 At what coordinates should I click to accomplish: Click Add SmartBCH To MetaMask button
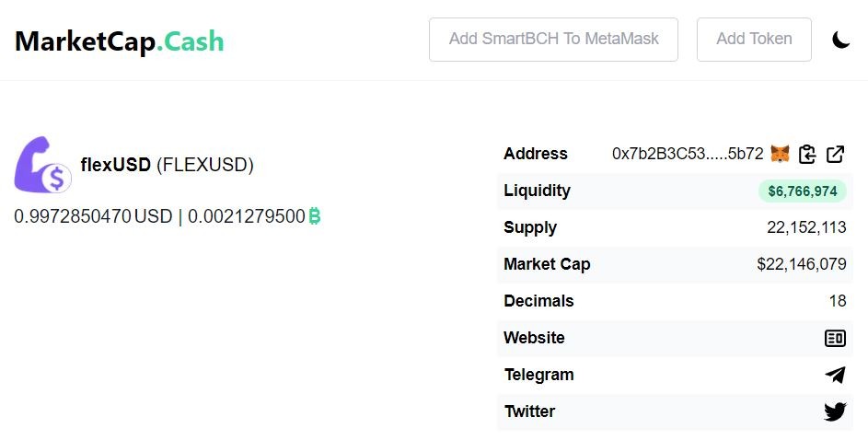[x=553, y=40]
